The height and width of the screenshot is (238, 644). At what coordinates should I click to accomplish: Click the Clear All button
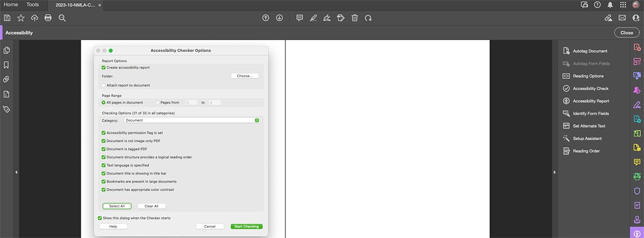[x=151, y=206]
